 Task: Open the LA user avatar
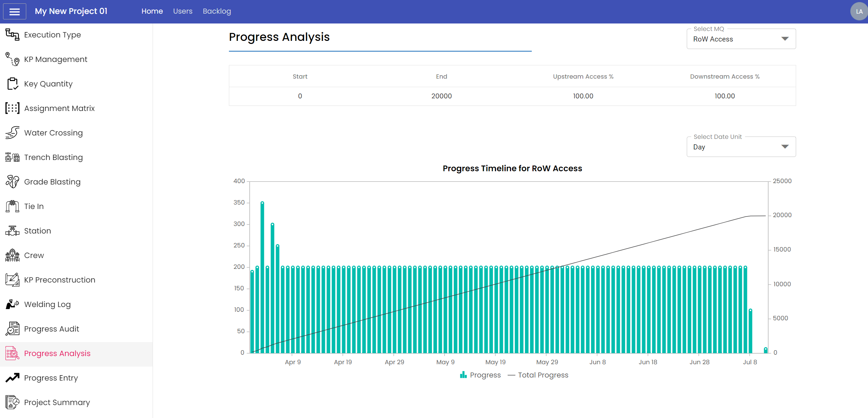(x=858, y=12)
